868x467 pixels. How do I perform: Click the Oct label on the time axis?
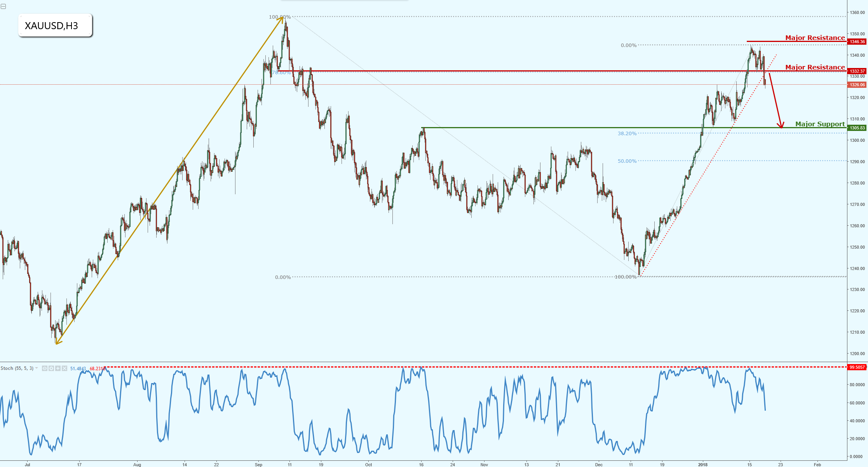[x=369, y=464]
